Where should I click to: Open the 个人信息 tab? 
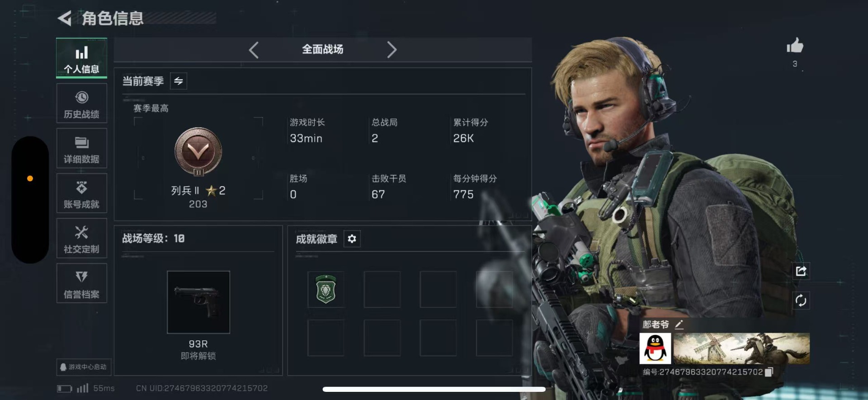pos(81,58)
